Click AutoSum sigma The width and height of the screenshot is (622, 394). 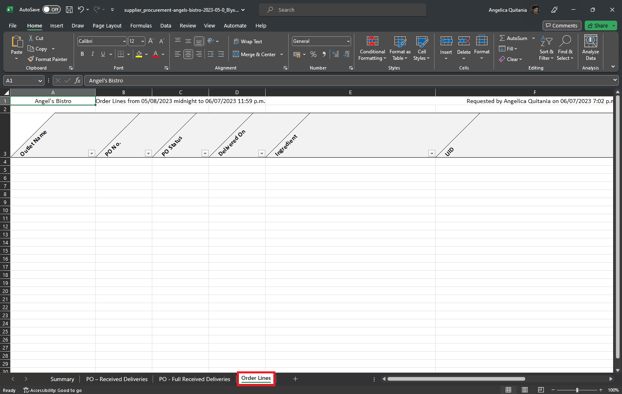502,38
